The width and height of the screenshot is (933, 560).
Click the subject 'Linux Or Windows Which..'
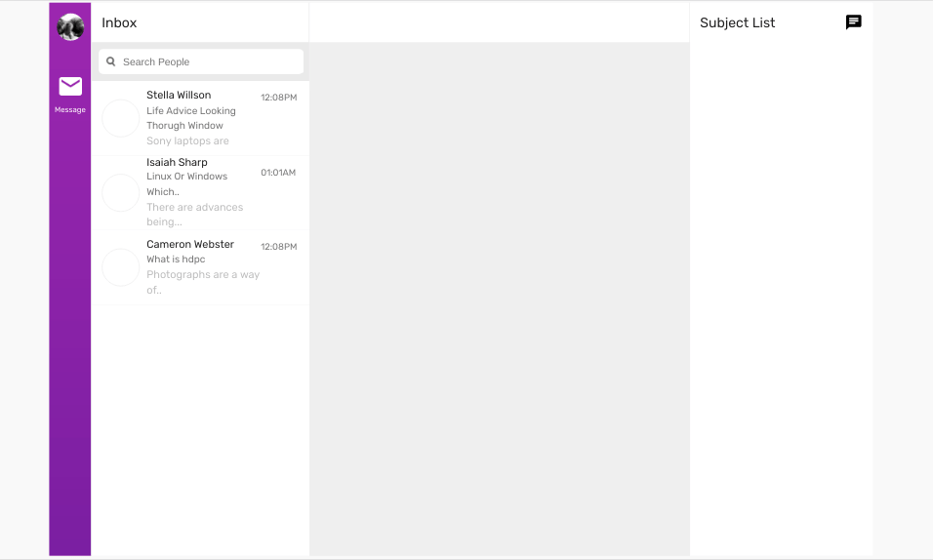pos(186,183)
